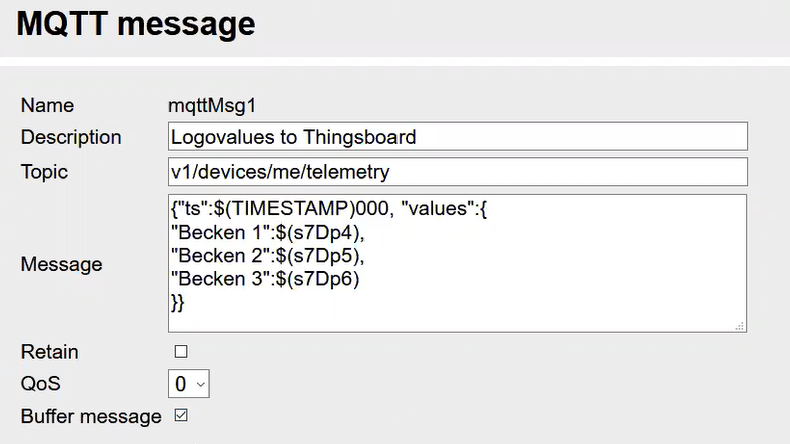Click the Message textarea resize handle
The image size is (790, 444).
click(x=740, y=325)
